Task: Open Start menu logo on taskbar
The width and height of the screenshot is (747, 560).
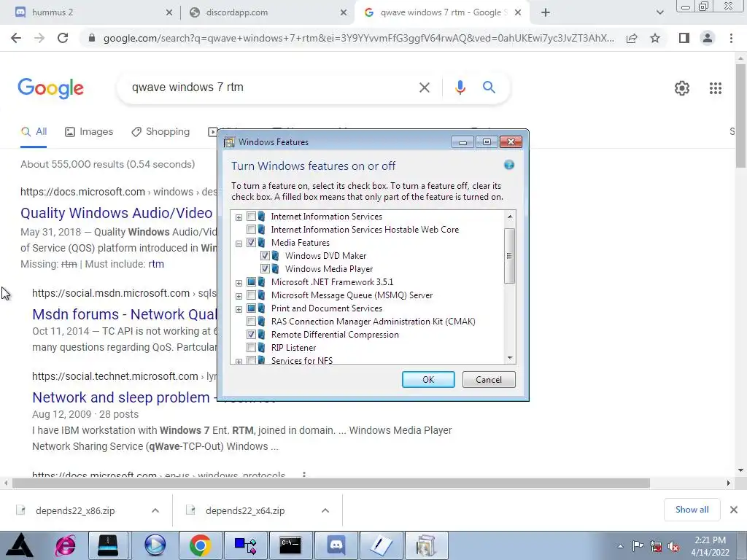Action: point(20,545)
